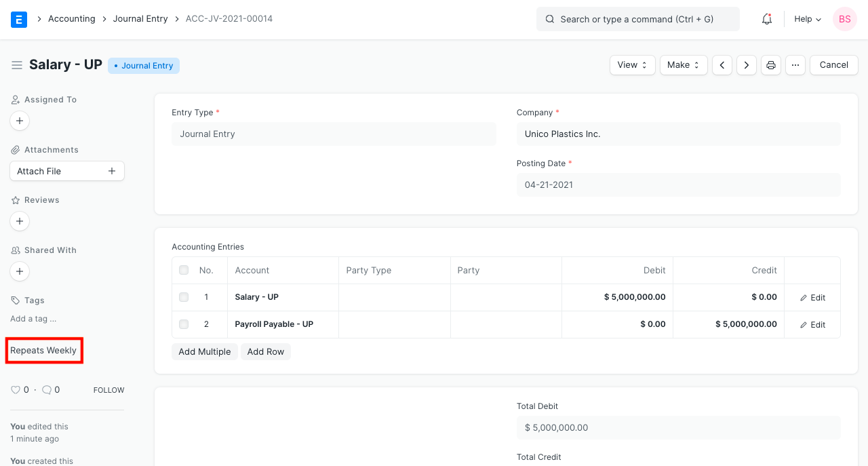Navigate to Accounting breadcrumb

click(x=71, y=19)
